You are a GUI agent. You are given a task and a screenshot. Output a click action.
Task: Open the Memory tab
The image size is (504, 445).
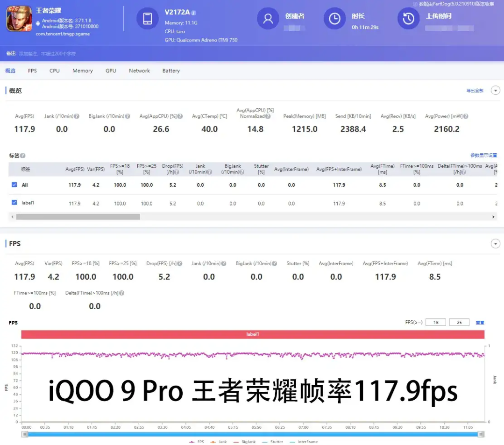point(83,71)
